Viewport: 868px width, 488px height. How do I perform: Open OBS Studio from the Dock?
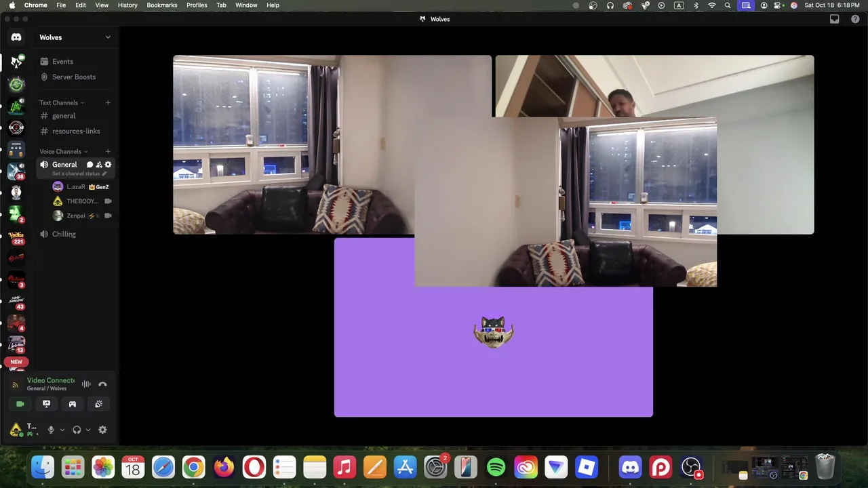point(691,467)
